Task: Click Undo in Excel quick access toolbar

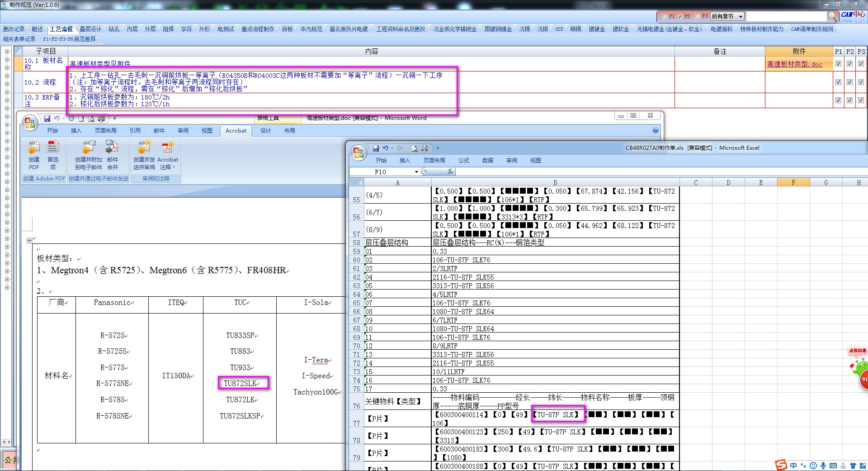Action: 385,148
